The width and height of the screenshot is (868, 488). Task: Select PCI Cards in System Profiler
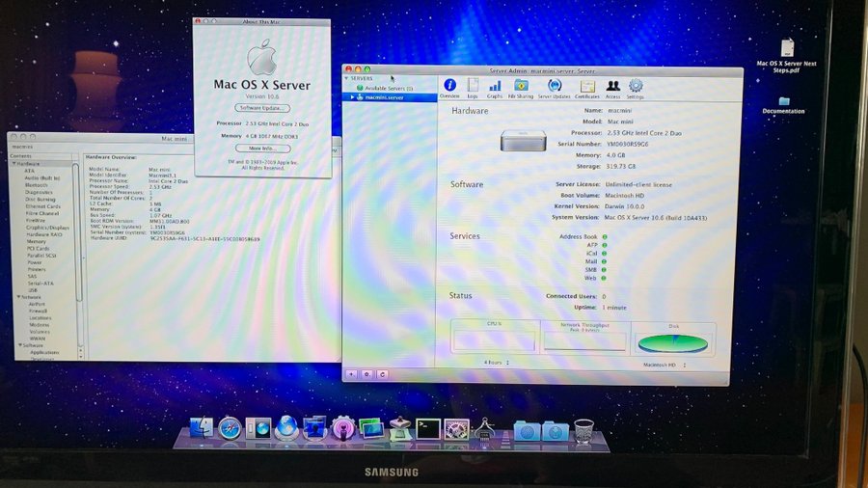39,249
